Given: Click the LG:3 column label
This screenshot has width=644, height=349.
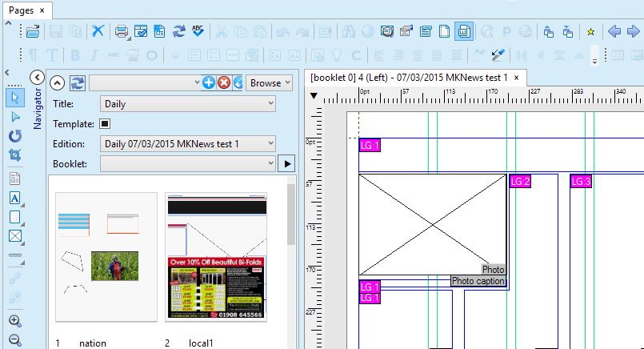Looking at the screenshot, I should point(581,181).
